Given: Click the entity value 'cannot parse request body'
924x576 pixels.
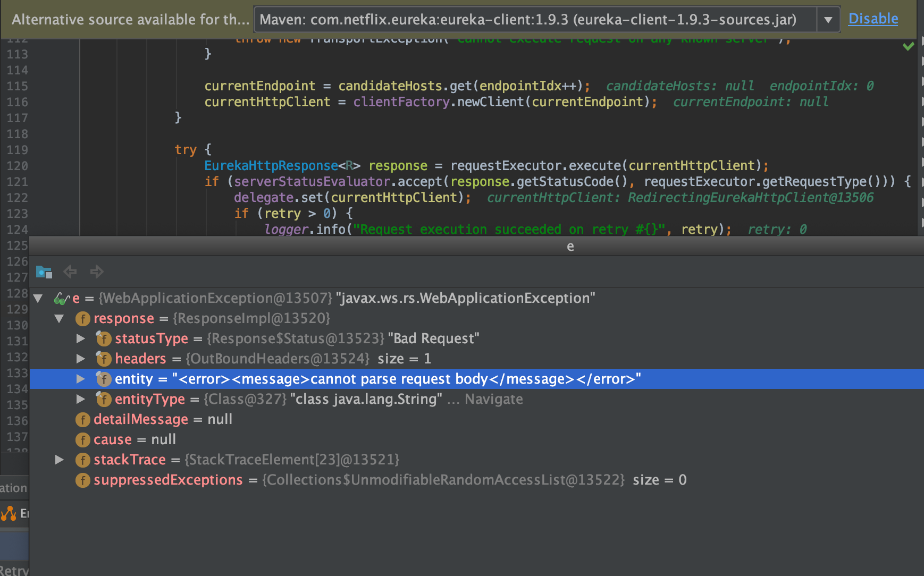Looking at the screenshot, I should pyautogui.click(x=399, y=379).
